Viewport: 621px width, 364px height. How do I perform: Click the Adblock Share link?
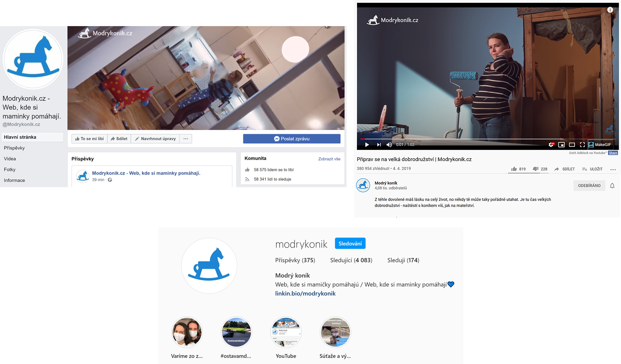click(613, 153)
